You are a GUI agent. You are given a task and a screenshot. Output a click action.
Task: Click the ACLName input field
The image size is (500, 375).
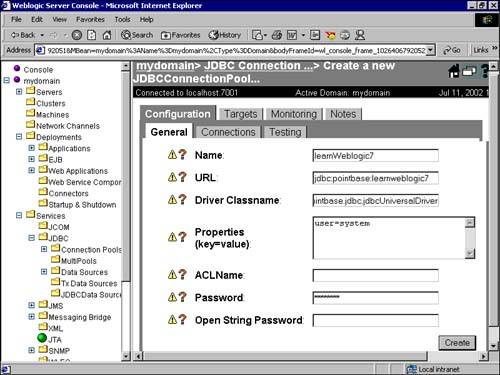pyautogui.click(x=375, y=275)
